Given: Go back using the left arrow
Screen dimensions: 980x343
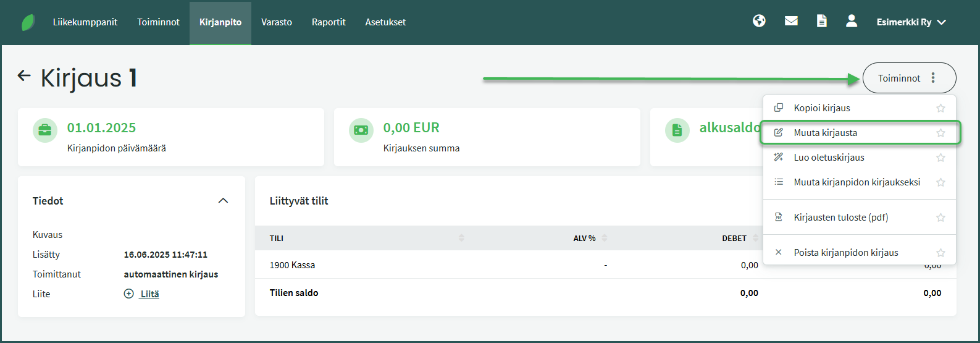Looking at the screenshot, I should click(24, 76).
